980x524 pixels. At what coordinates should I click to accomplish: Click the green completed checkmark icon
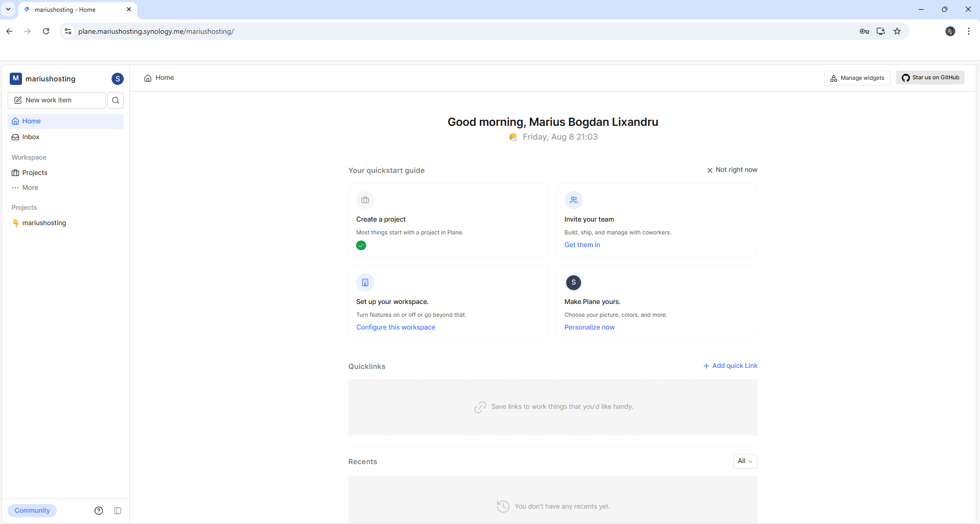361,246
